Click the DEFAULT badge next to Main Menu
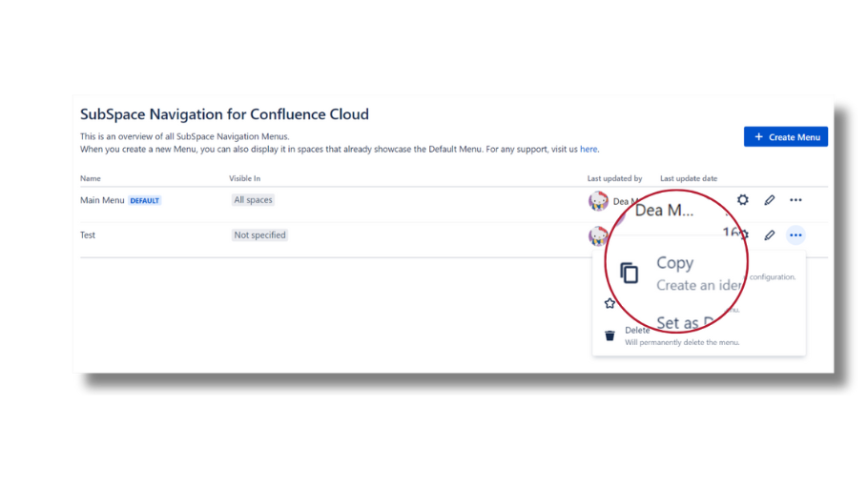Viewport: 868px width, 488px height. [145, 201]
